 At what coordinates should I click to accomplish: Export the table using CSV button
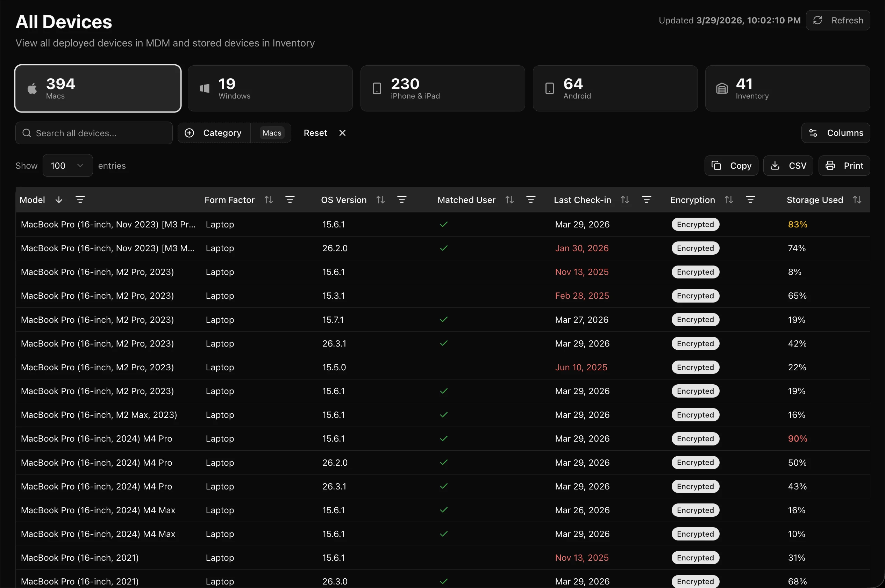pyautogui.click(x=788, y=166)
